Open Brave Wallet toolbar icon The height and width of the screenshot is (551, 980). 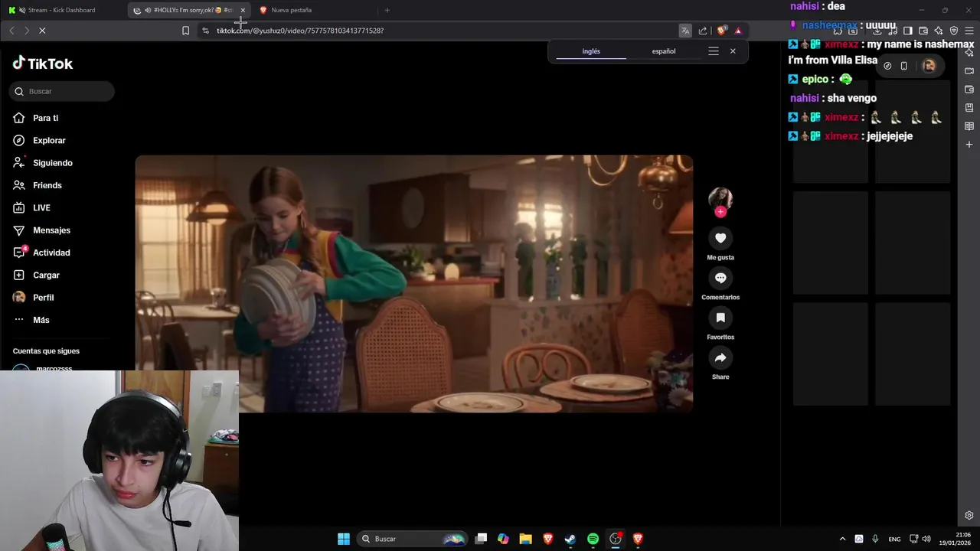click(923, 31)
